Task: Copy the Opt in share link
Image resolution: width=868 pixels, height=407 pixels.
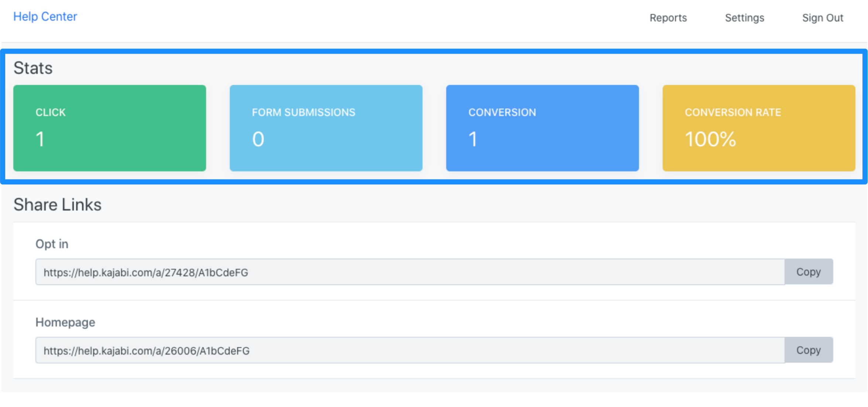Action: click(809, 272)
